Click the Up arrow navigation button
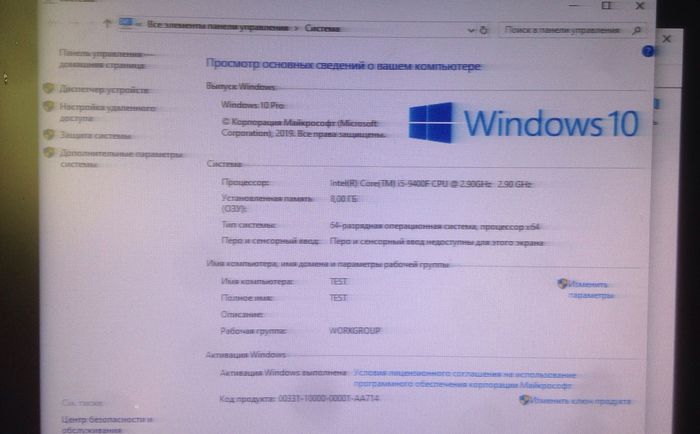This screenshot has height=434, width=700. pos(107,24)
